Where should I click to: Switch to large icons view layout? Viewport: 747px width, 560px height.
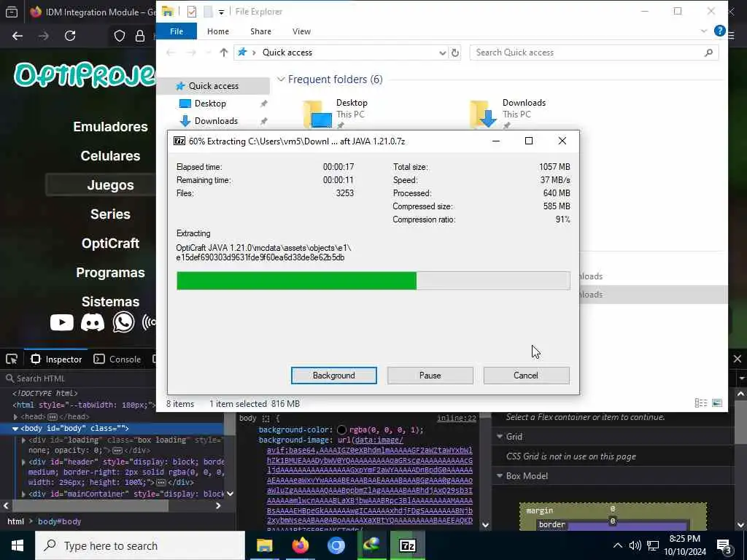click(x=717, y=403)
